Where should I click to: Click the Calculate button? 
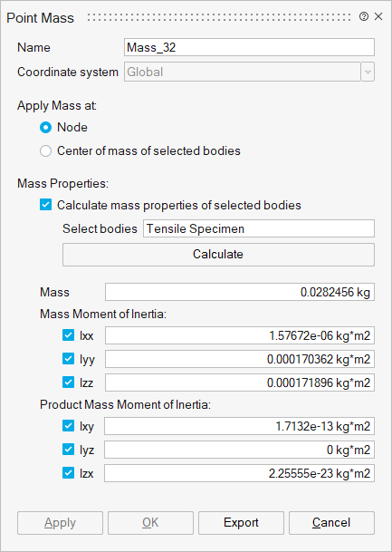[x=218, y=255]
